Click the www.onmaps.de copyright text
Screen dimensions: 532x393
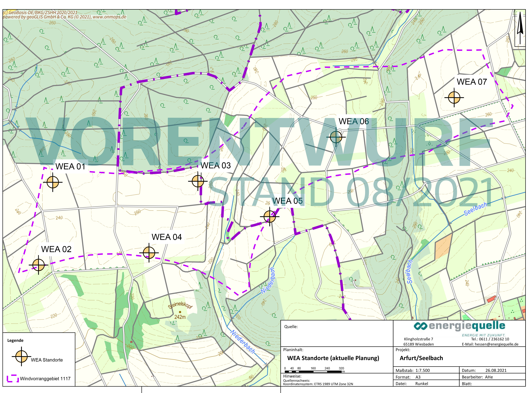coord(109,17)
